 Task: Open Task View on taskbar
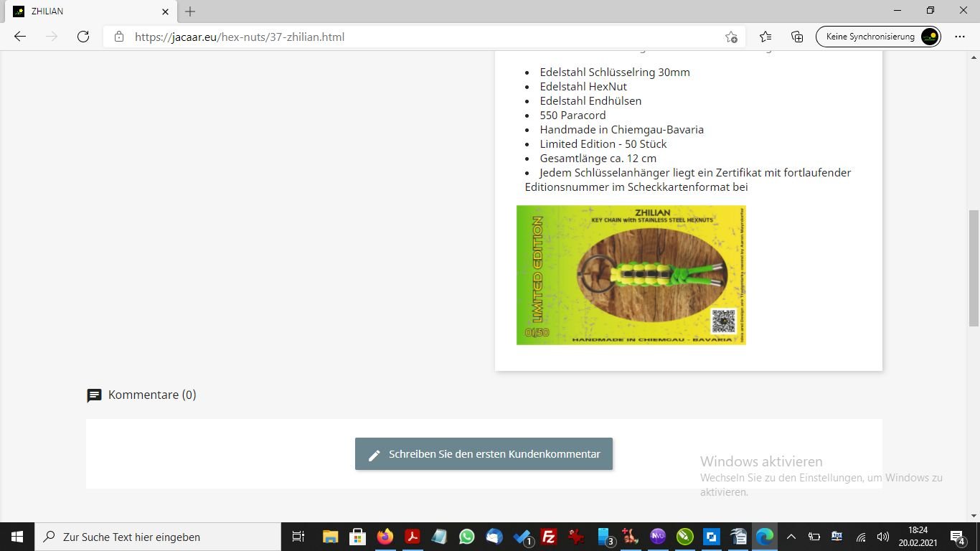pyautogui.click(x=298, y=537)
